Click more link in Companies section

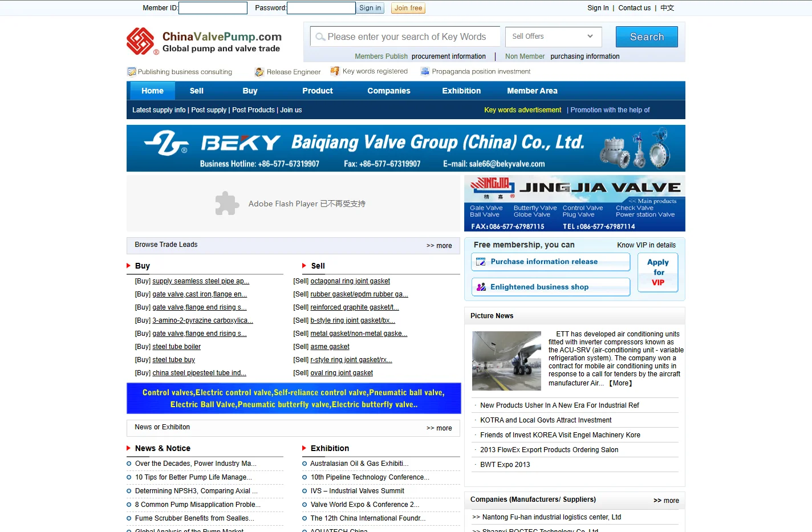coord(666,501)
